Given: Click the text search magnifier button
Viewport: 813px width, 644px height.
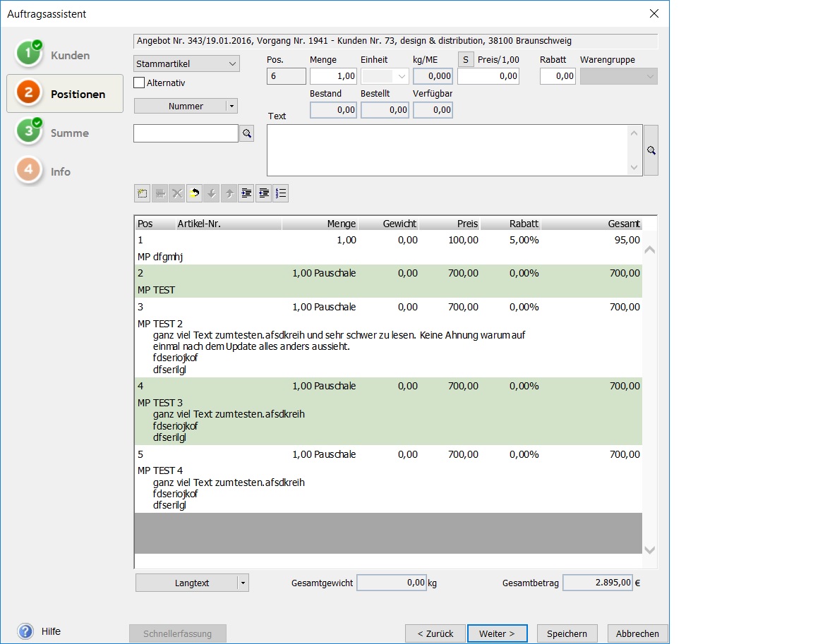Looking at the screenshot, I should [651, 150].
